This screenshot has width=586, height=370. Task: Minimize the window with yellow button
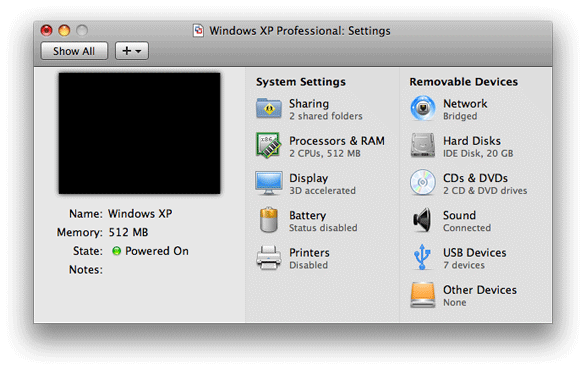[64, 30]
